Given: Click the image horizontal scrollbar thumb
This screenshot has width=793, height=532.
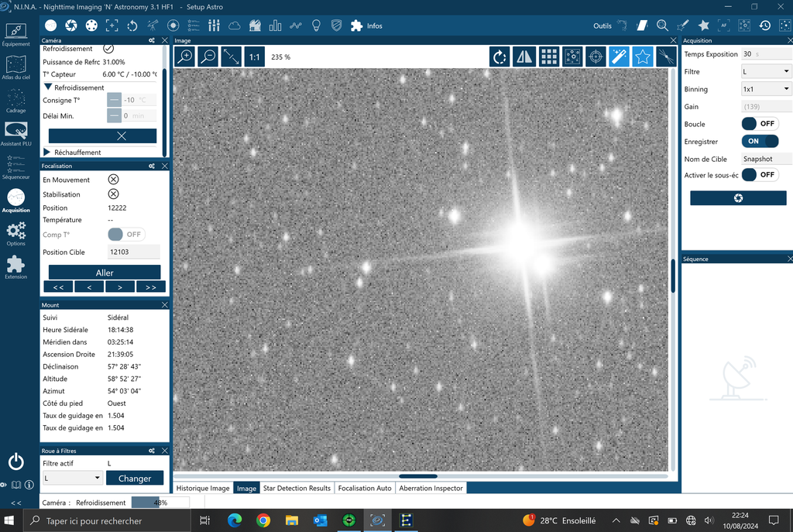Looking at the screenshot, I should (x=418, y=476).
